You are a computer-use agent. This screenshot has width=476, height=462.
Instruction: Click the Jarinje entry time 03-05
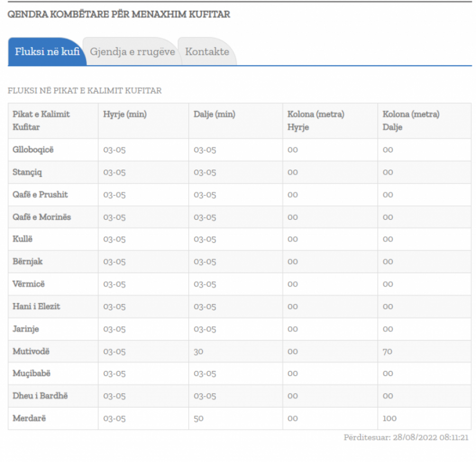[x=114, y=329]
